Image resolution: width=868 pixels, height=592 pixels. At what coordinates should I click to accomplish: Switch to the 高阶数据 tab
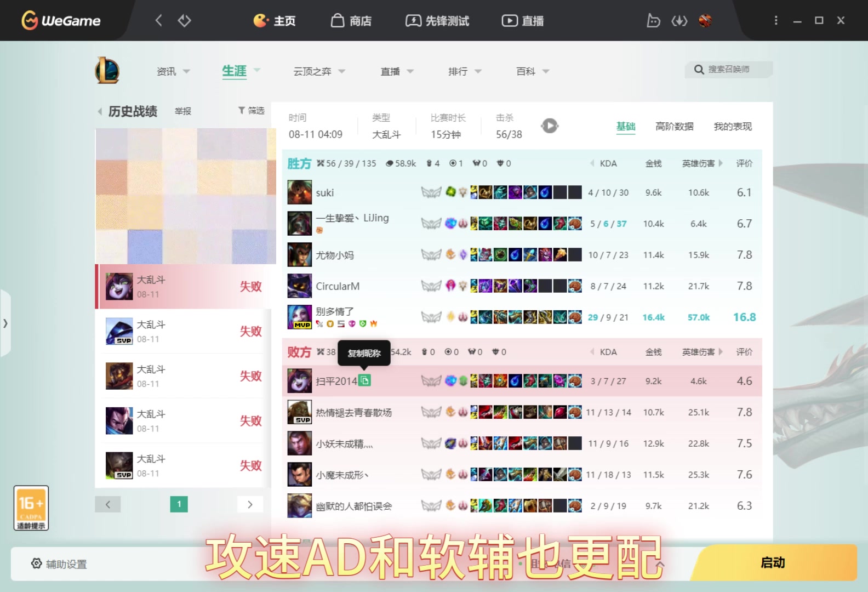(x=675, y=127)
